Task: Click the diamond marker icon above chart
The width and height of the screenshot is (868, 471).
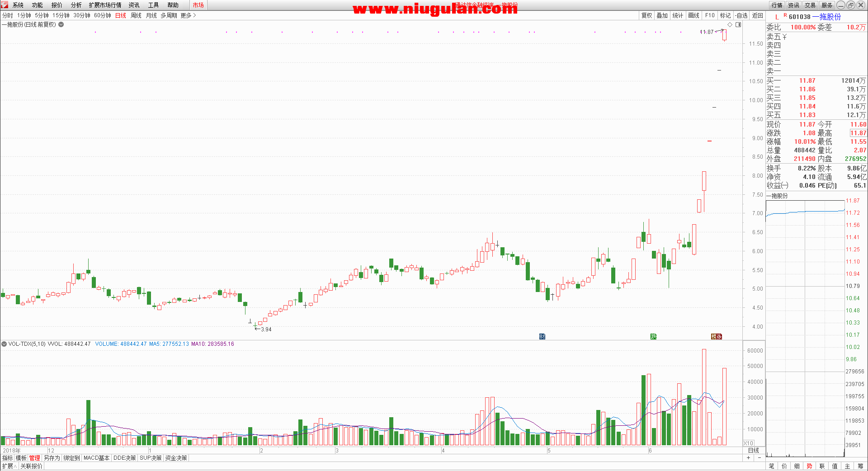Action: tap(730, 24)
